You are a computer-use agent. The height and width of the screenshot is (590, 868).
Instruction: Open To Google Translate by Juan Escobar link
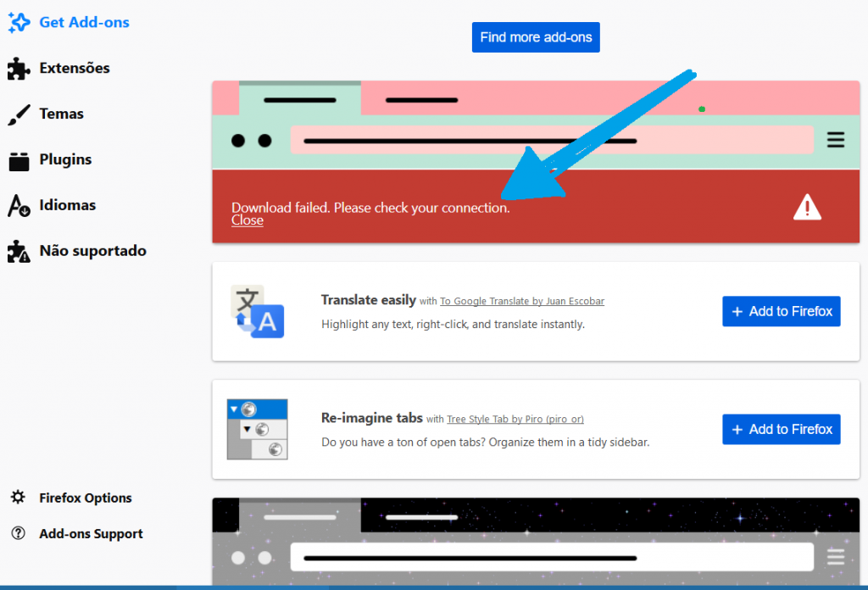(x=522, y=301)
